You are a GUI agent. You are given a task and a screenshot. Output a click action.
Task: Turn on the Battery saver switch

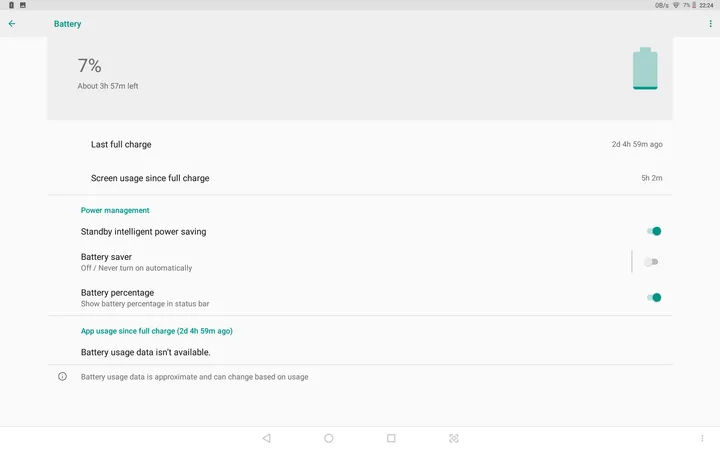point(651,262)
